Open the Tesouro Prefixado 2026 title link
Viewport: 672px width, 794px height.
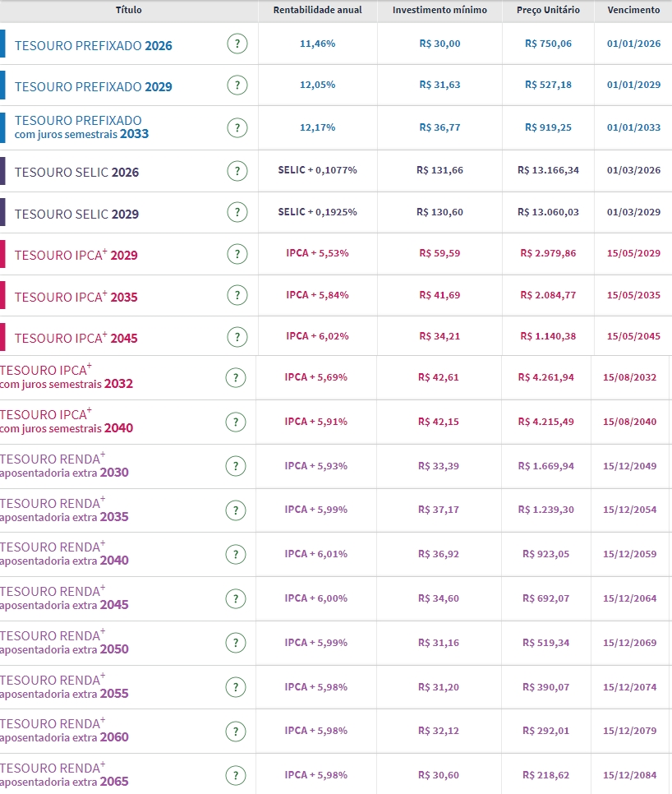[x=93, y=45]
